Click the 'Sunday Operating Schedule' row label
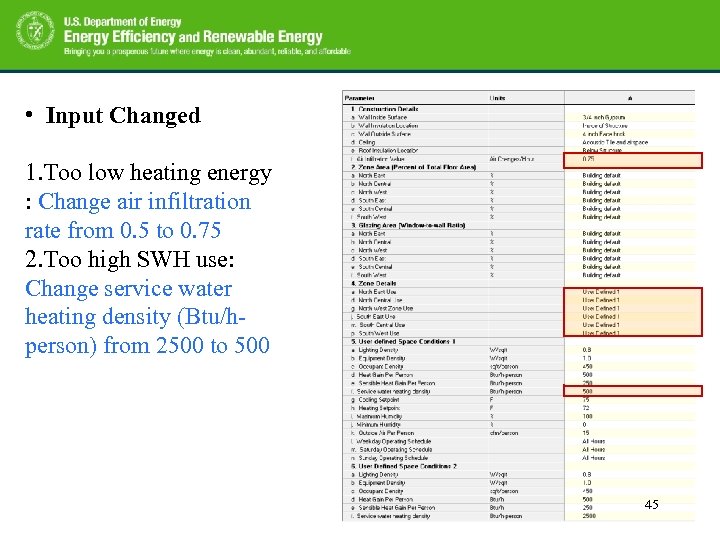720x540 pixels. [x=393, y=458]
